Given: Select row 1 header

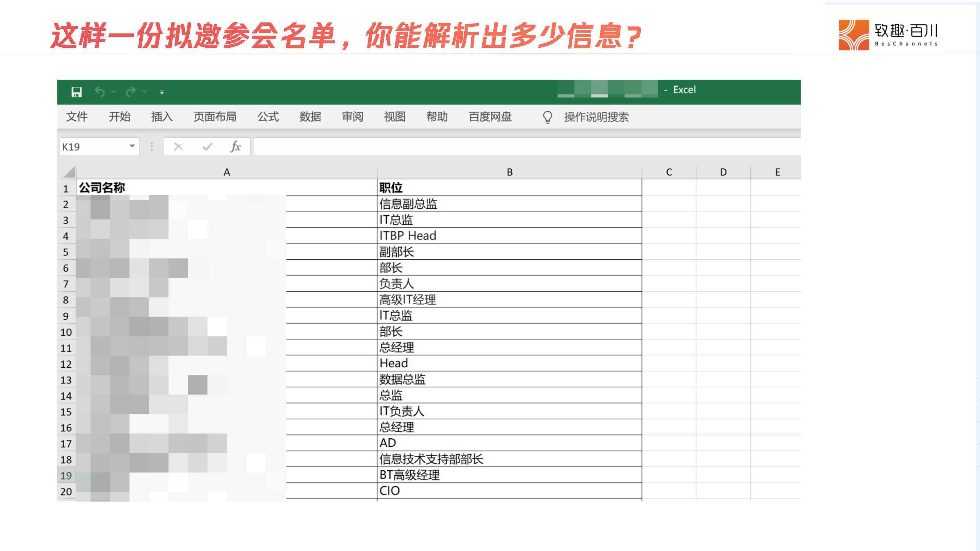Looking at the screenshot, I should (66, 188).
